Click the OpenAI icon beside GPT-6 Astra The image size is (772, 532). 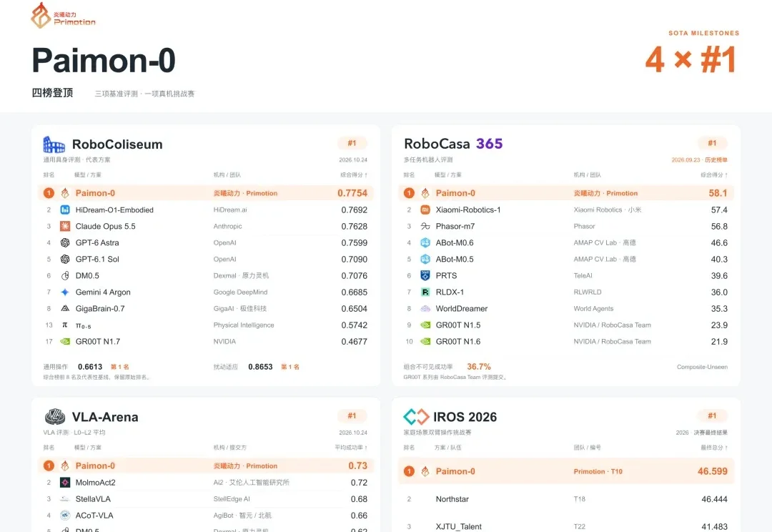click(65, 243)
